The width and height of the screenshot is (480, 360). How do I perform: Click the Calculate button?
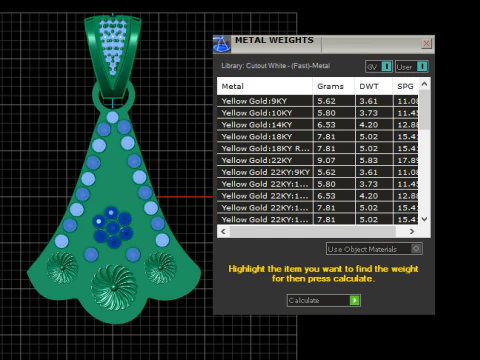click(323, 300)
